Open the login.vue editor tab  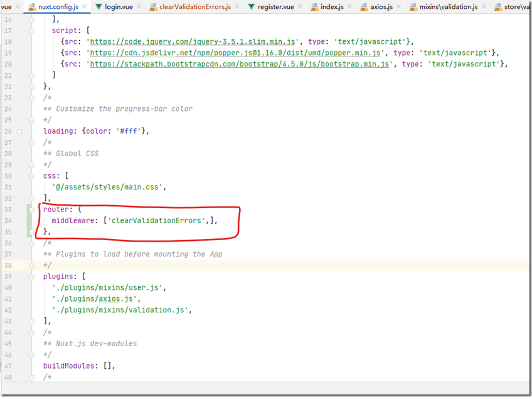(119, 6)
